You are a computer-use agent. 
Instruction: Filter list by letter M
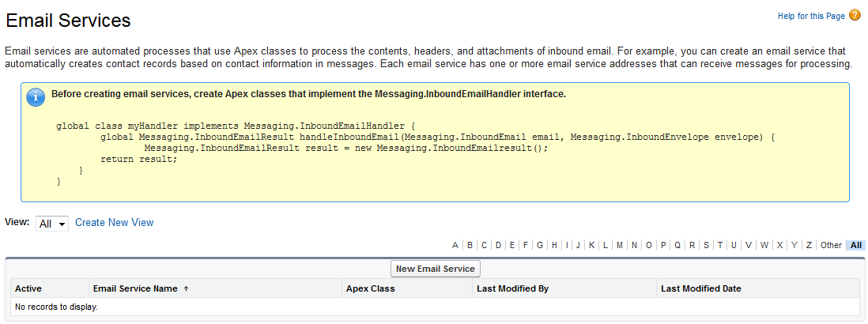620,245
